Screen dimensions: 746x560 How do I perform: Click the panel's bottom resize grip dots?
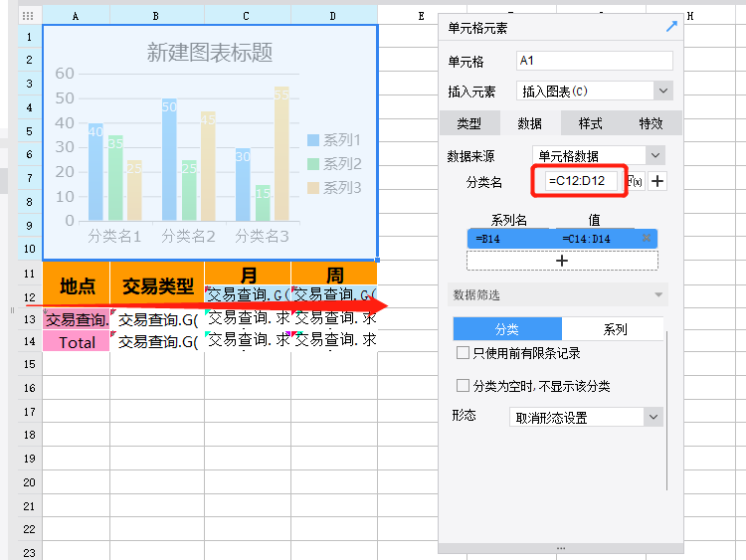(x=561, y=548)
